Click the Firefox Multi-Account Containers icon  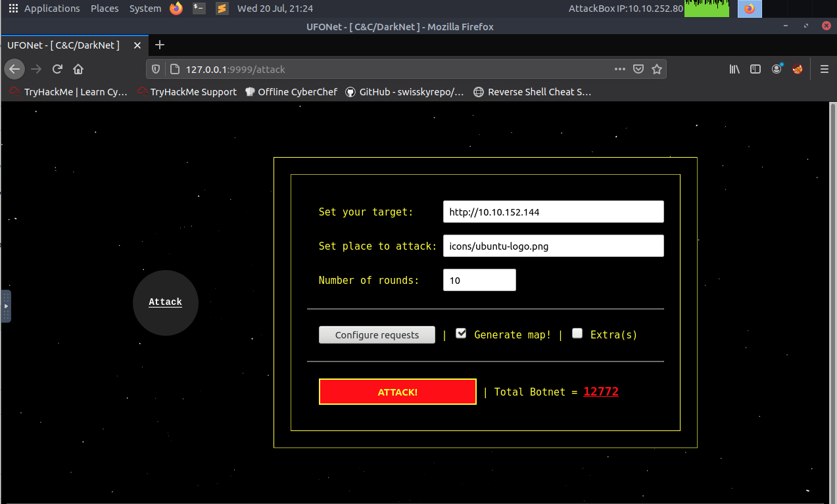pyautogui.click(x=797, y=68)
